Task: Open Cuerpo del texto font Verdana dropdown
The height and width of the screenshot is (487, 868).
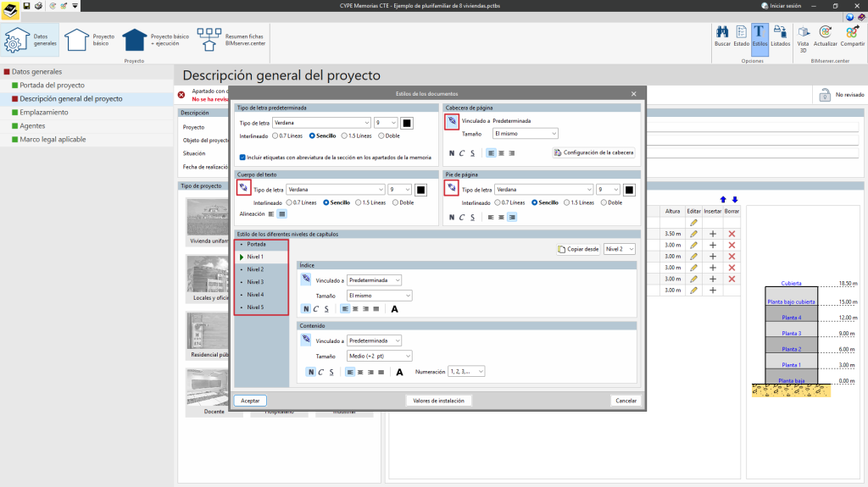Action: (336, 190)
